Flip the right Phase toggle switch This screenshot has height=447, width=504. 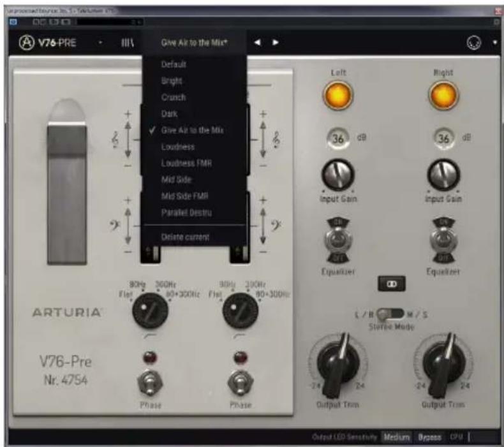point(241,383)
